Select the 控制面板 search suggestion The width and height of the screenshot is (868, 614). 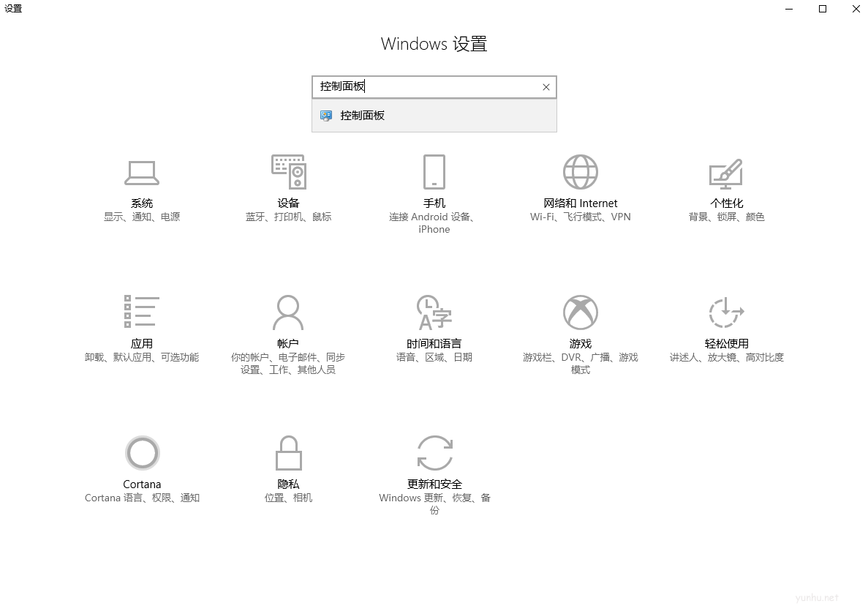point(434,115)
